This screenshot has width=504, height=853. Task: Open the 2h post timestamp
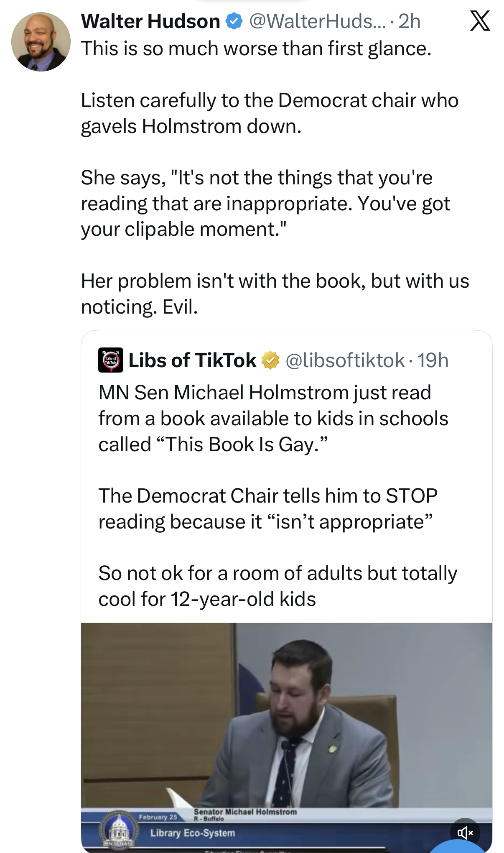pyautogui.click(x=410, y=21)
